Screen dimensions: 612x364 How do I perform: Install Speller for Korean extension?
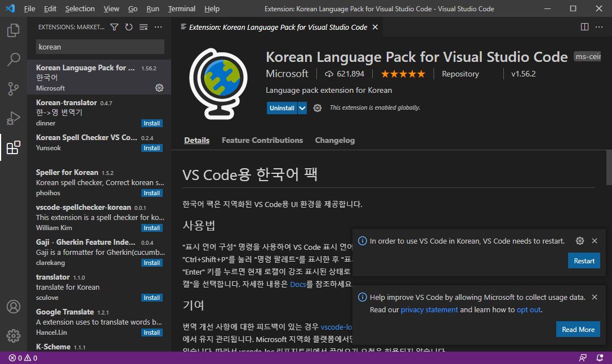click(x=152, y=193)
